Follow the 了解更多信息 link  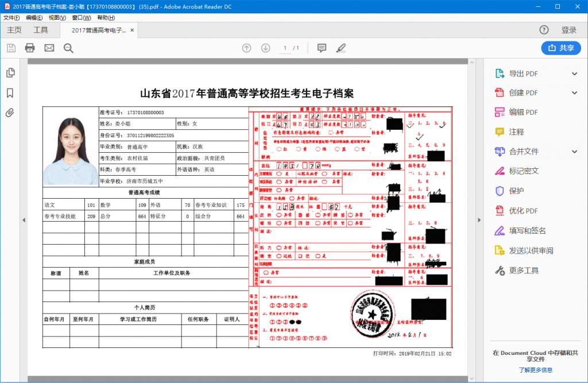point(535,370)
